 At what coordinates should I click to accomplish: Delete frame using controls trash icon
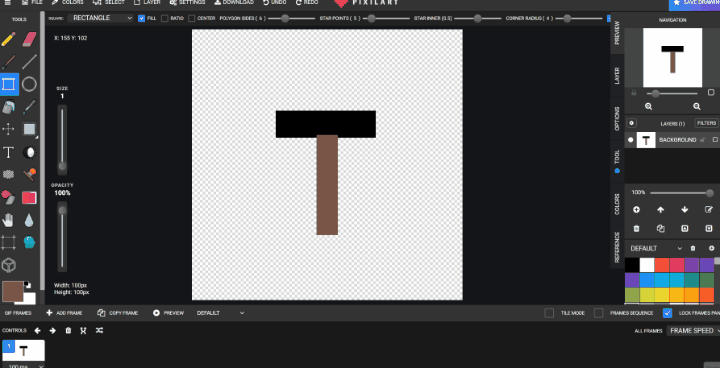pos(68,330)
